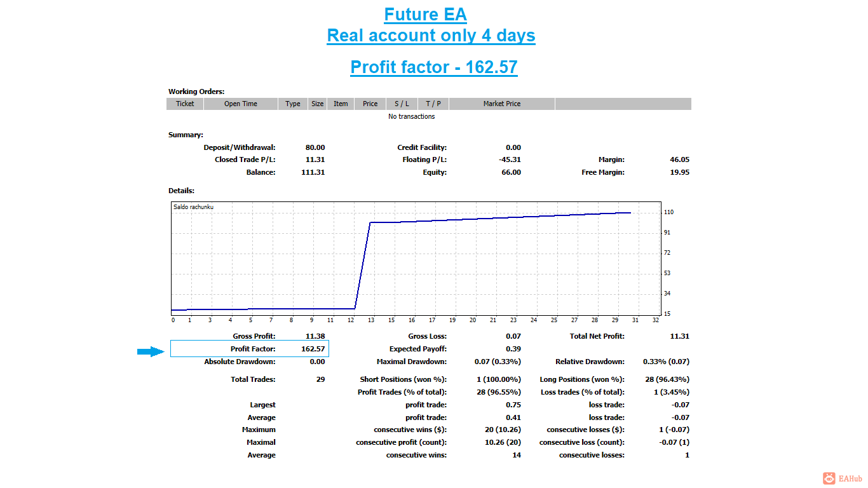868x488 pixels.
Task: Click the "Profit Factor:" label in the details table
Action: [253, 349]
